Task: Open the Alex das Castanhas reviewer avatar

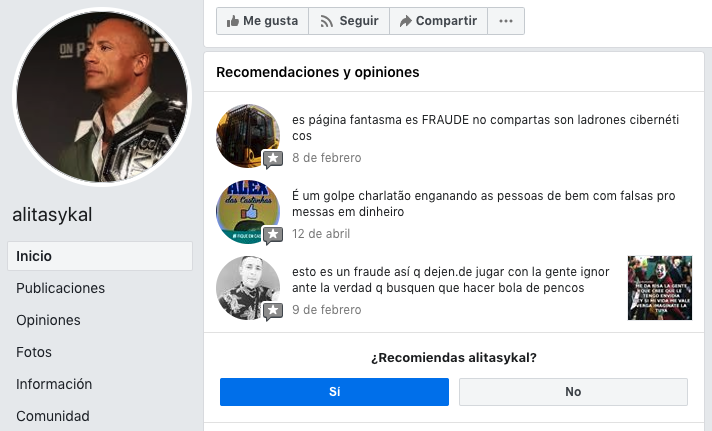Action: coord(248,212)
